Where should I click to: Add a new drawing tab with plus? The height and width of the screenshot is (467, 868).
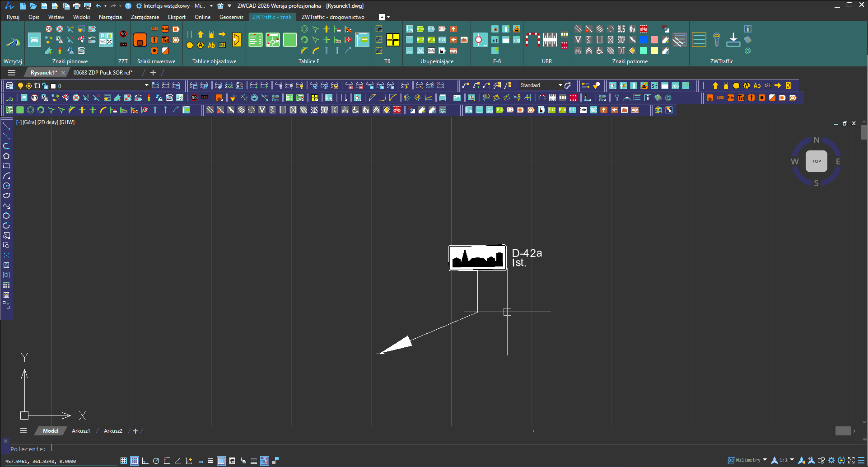153,73
